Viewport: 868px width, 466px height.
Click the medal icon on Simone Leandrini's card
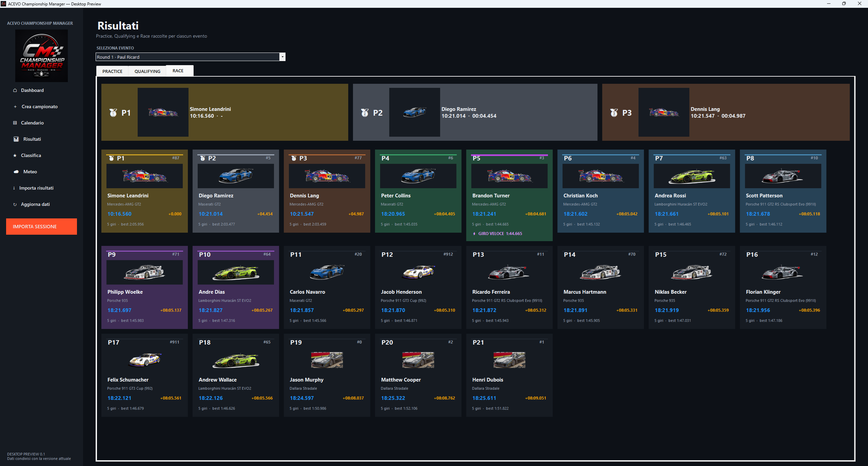point(111,158)
